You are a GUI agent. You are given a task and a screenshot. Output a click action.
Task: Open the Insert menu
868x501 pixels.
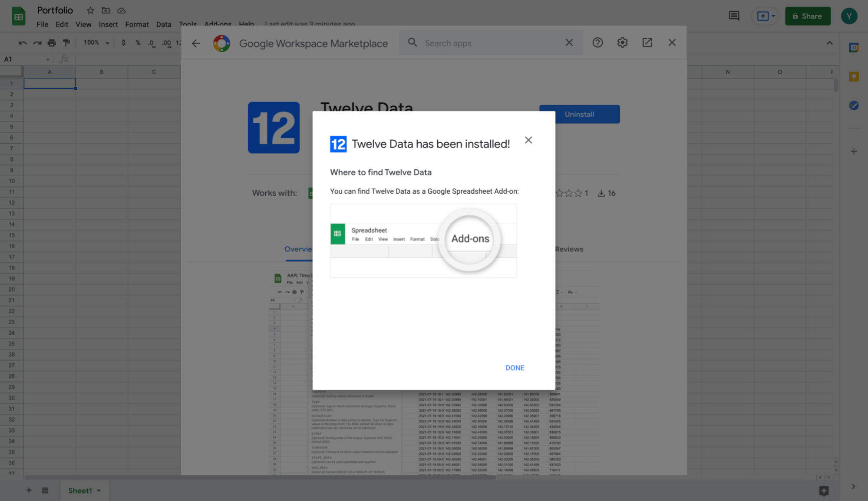(108, 24)
